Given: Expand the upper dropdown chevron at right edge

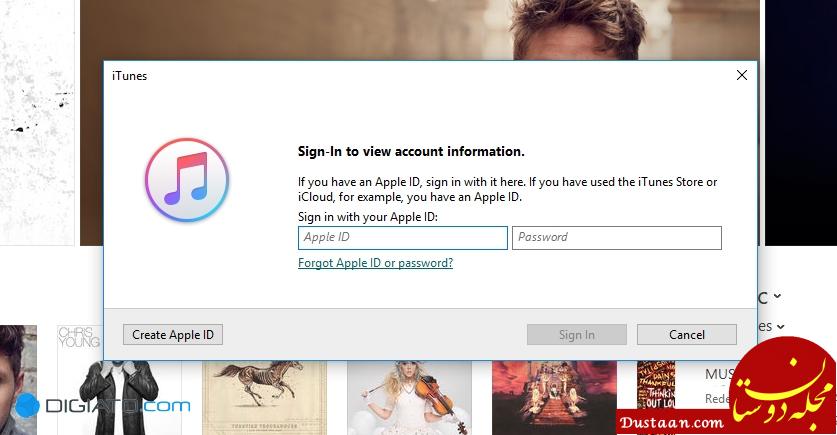Looking at the screenshot, I should point(777,297).
